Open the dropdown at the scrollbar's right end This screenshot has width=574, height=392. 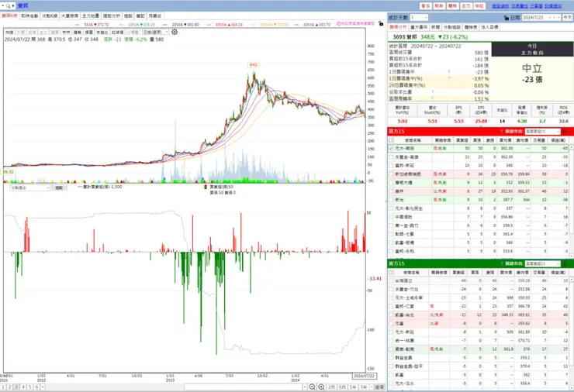[305, 387]
